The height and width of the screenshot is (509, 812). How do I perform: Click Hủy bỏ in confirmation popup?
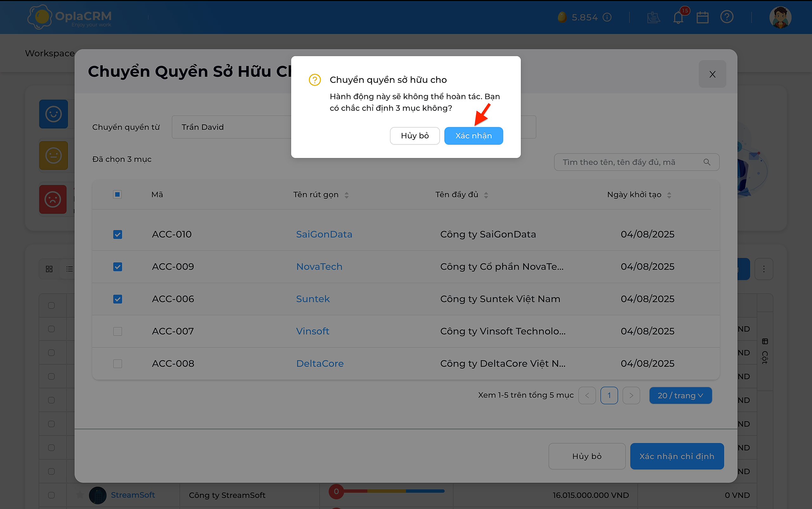coord(415,136)
